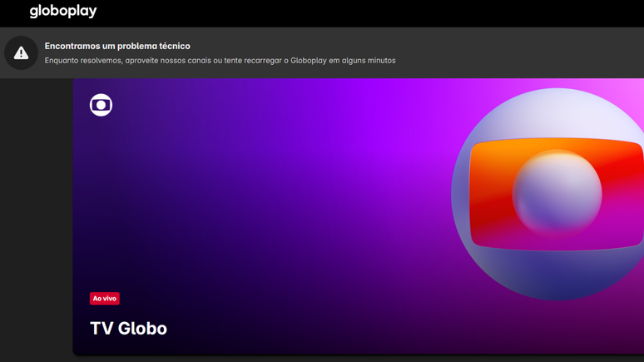Viewport: 644px width, 362px height.
Task: Click the globoplay logo in the header
Action: tap(63, 12)
